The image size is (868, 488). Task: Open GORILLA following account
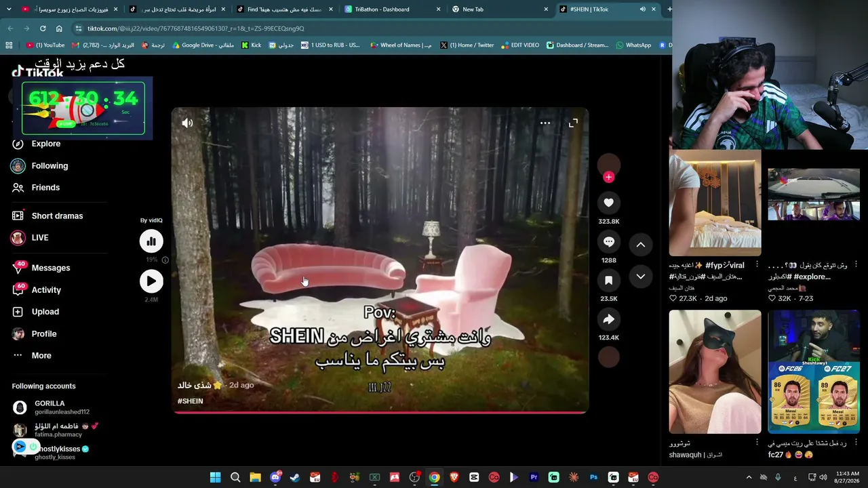[x=51, y=407]
